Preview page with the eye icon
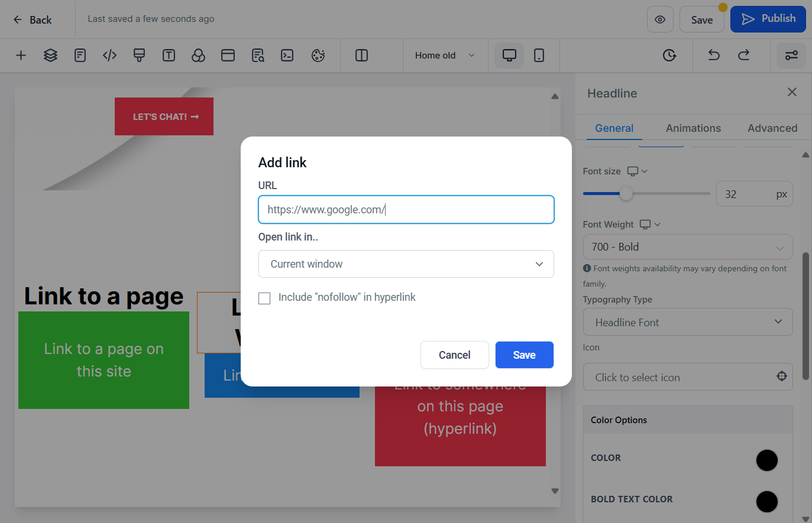The width and height of the screenshot is (812, 523). click(660, 20)
